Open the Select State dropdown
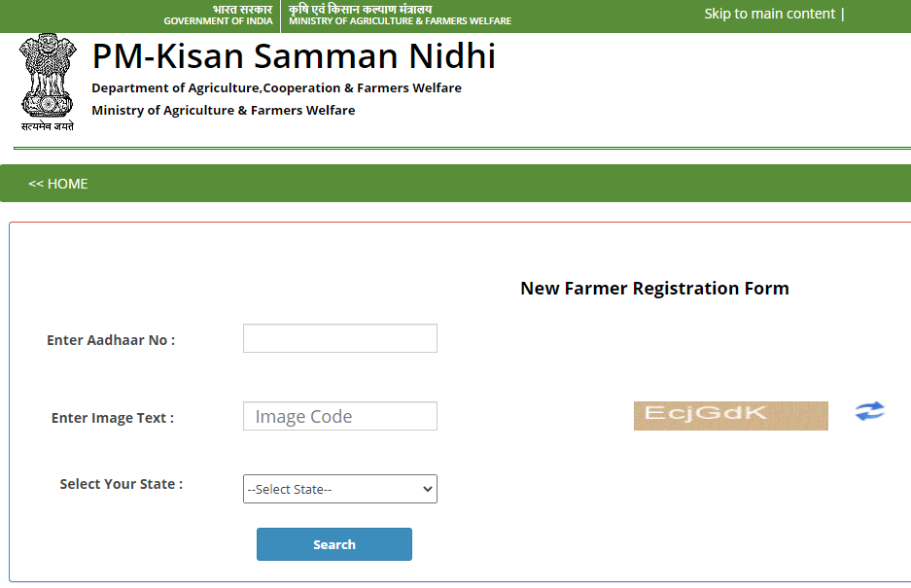911x588 pixels. click(x=339, y=489)
